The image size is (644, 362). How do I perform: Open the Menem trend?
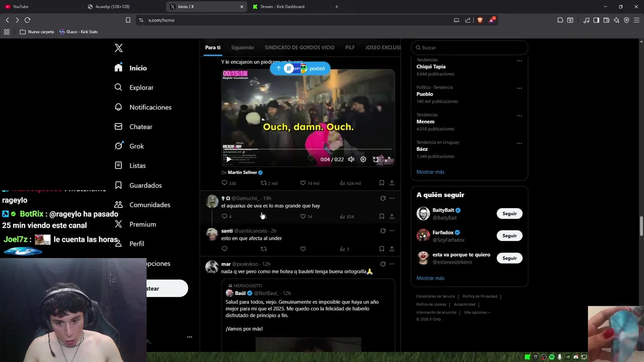(x=425, y=122)
